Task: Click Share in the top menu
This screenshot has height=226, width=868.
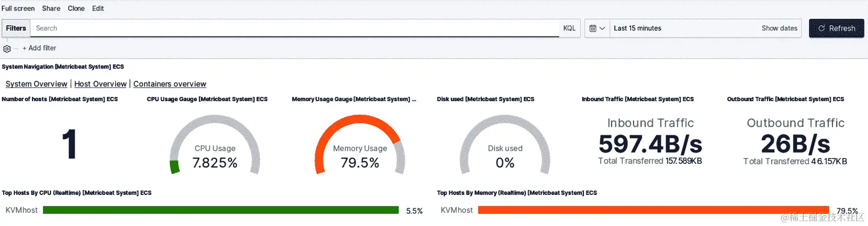Action: point(51,8)
